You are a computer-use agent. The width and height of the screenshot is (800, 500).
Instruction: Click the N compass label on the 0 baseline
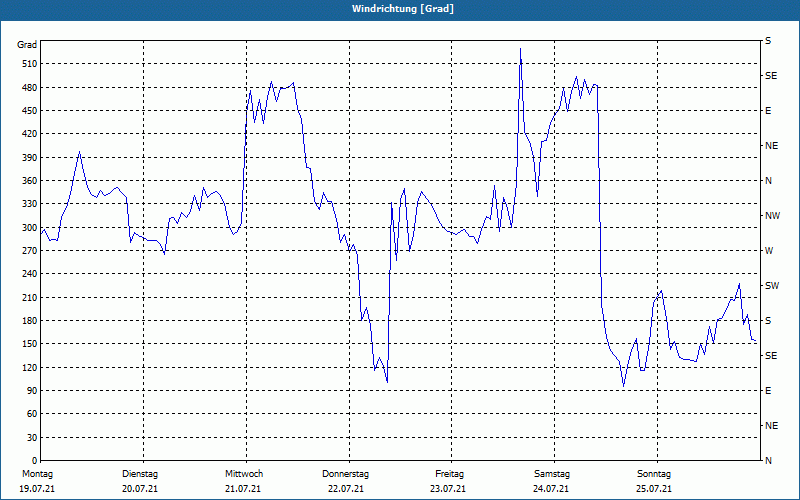pyautogui.click(x=768, y=461)
